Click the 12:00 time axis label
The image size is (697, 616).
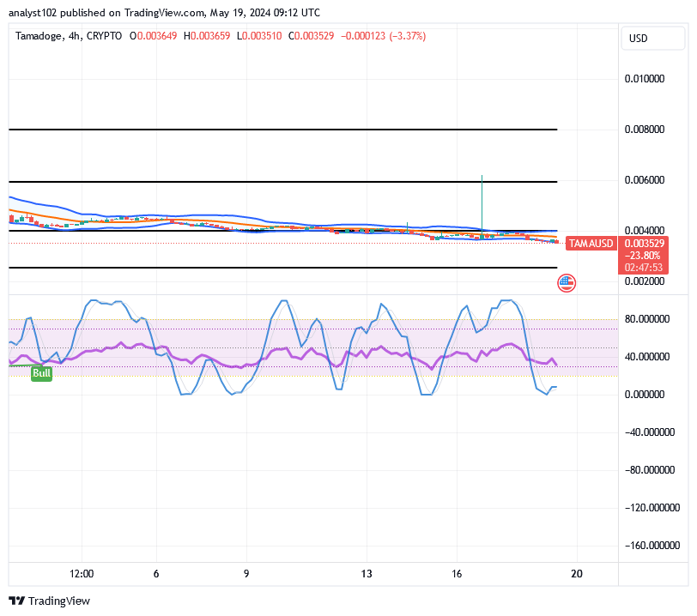[82, 574]
